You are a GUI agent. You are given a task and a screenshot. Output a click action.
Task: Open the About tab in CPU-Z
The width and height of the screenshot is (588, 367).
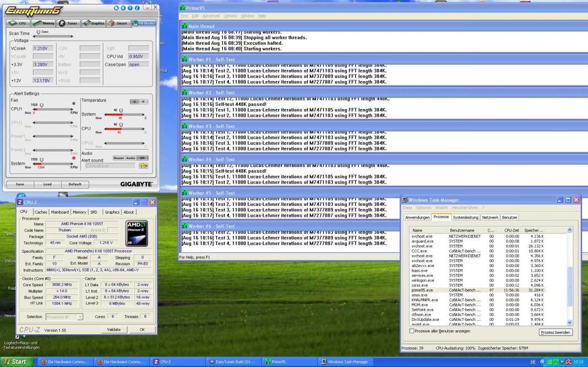click(x=129, y=212)
